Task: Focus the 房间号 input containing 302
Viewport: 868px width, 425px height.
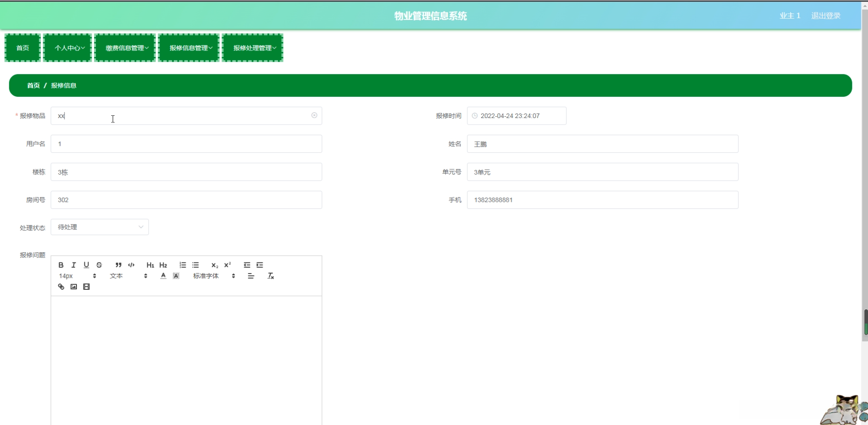Action: click(186, 200)
